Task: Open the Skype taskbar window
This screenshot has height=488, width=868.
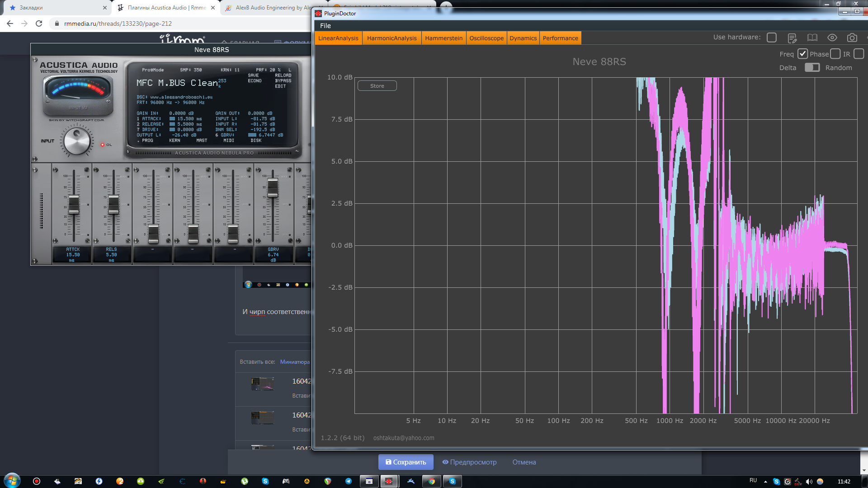Action: pos(452,481)
